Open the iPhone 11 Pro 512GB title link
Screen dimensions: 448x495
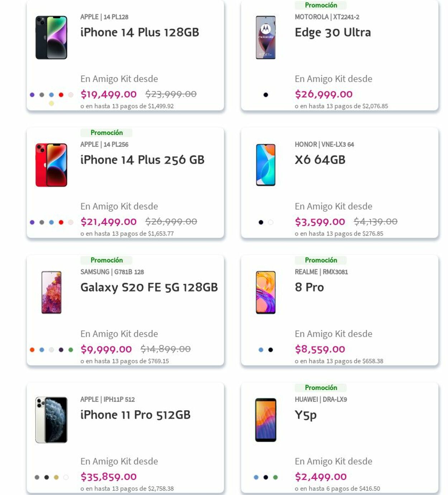click(x=135, y=415)
